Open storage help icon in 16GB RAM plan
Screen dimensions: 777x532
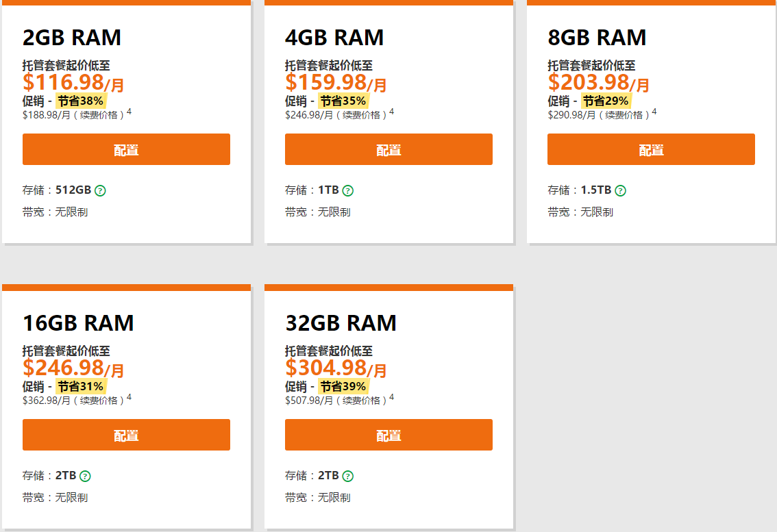85,476
